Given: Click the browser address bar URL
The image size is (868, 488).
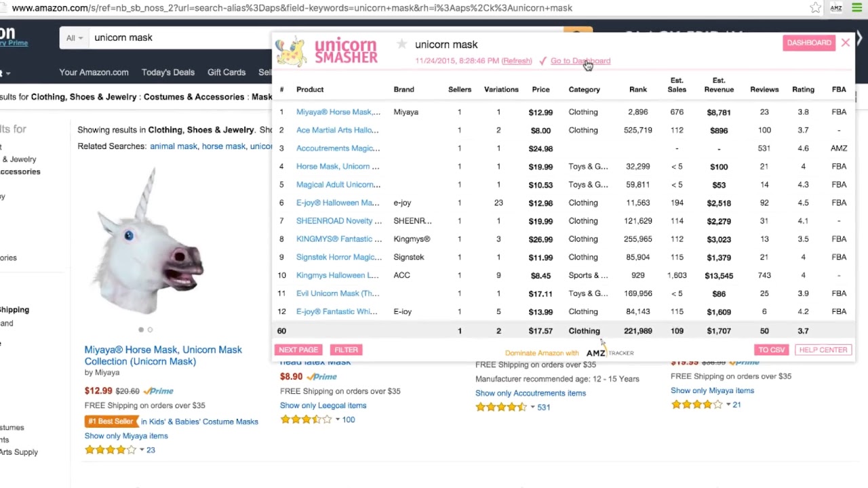Looking at the screenshot, I should click(292, 8).
